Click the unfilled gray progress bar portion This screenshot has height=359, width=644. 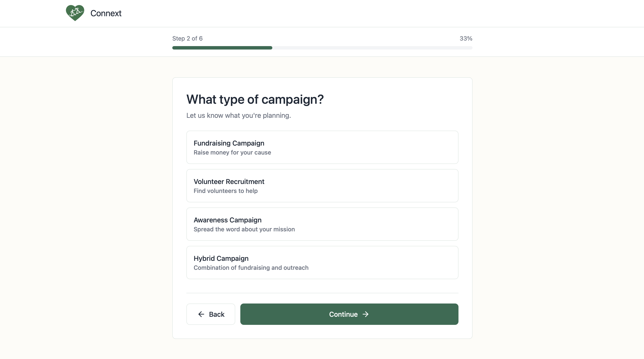pos(372,48)
